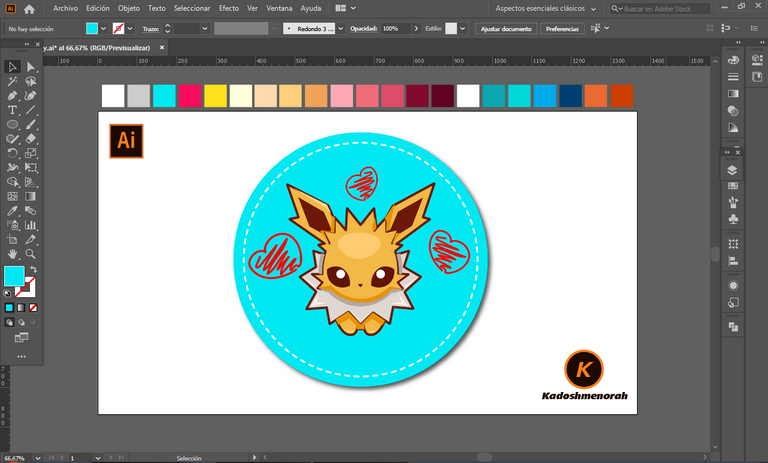768x463 pixels.
Task: Change the screen mode
Action: click(21, 338)
